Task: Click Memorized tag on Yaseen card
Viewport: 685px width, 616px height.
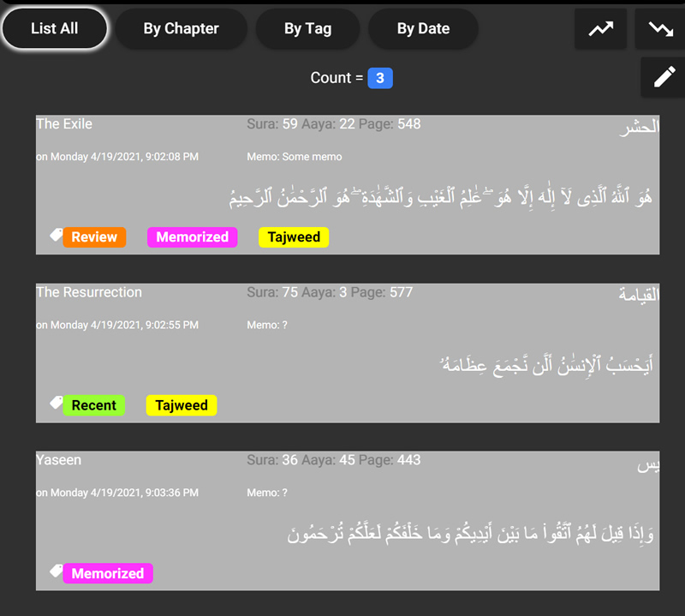Action: pyautogui.click(x=107, y=573)
